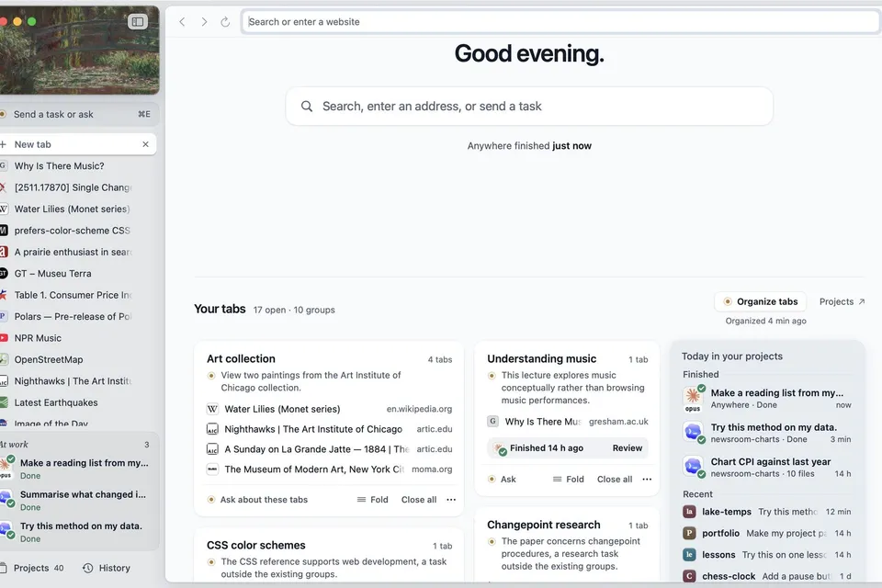Click the lessons project icon
The width and height of the screenshot is (882, 588).
coord(689,555)
